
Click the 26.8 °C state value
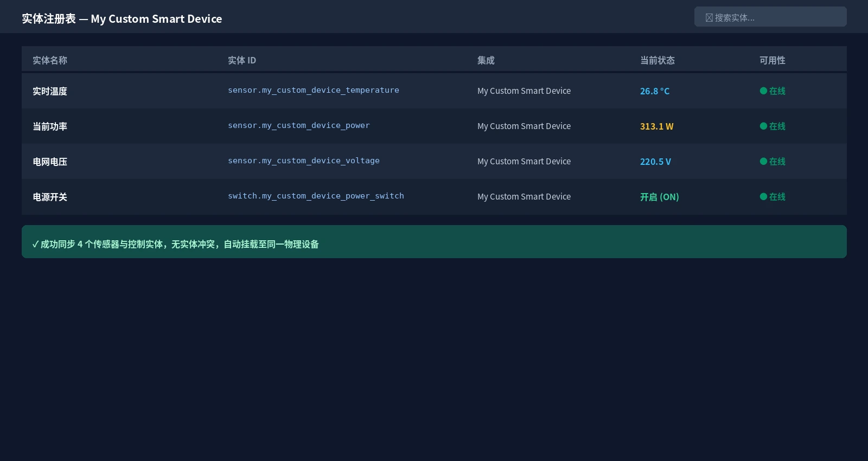click(x=655, y=91)
